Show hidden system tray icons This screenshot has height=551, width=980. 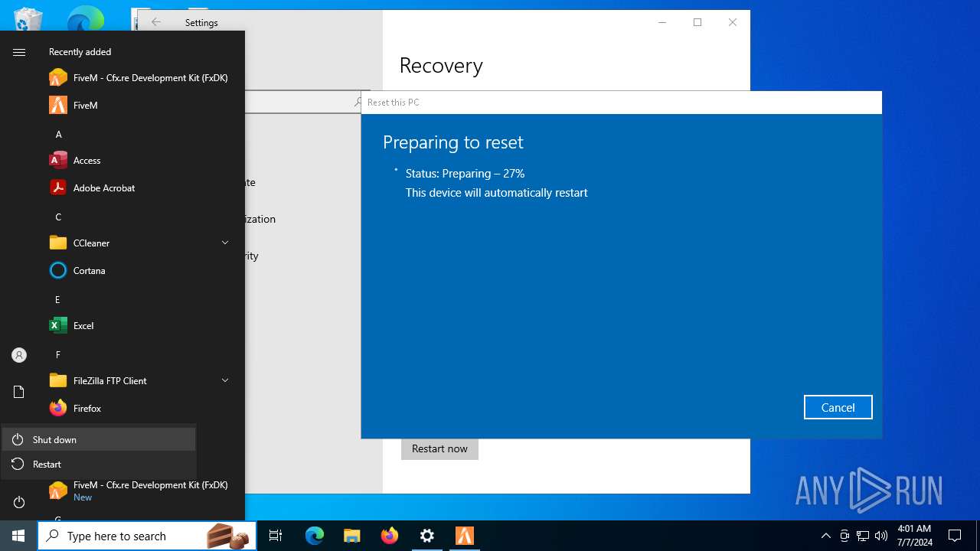tap(825, 536)
